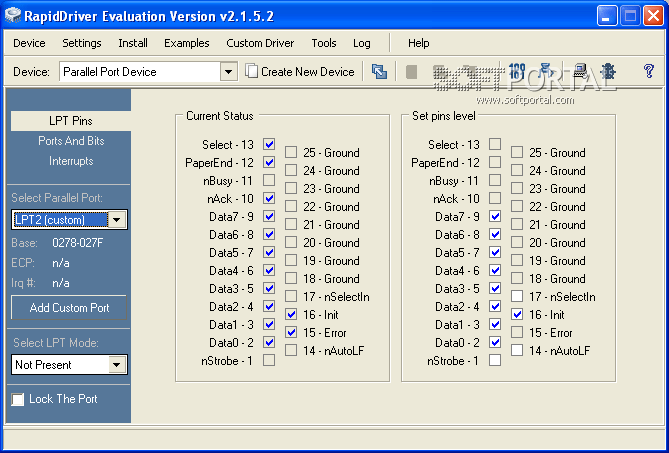The height and width of the screenshot is (453, 669).
Task: Click the Create New Device button
Action: click(300, 72)
